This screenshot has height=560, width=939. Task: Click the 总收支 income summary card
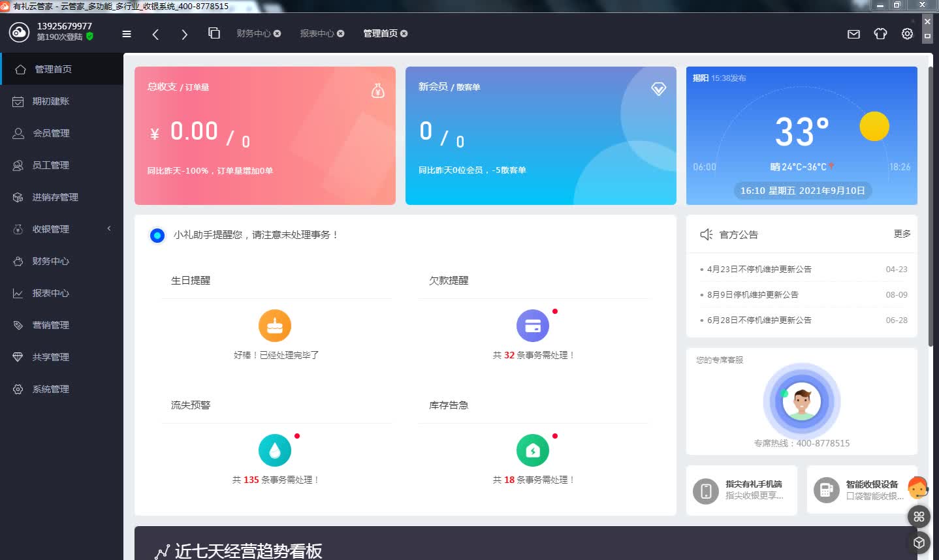265,136
